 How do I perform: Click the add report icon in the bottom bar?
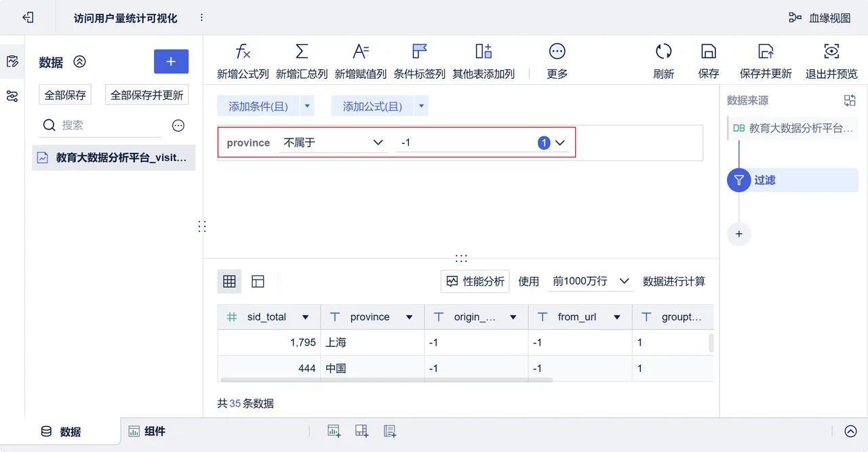point(390,431)
